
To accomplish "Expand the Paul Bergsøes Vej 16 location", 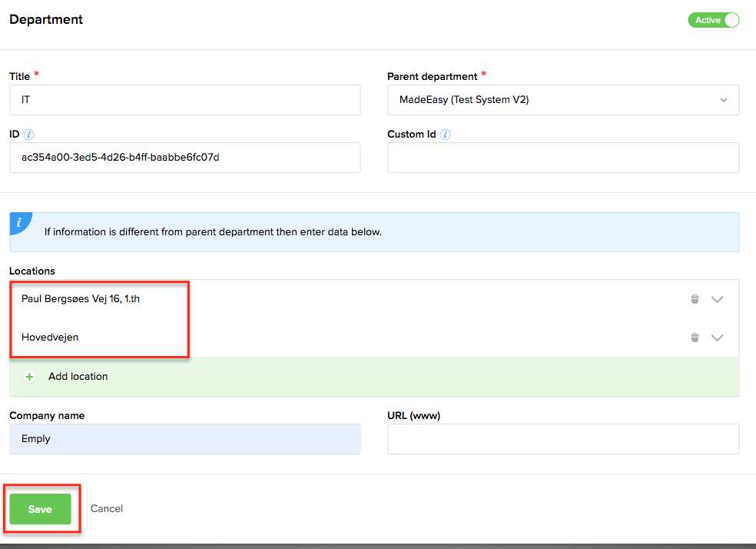I will 717,299.
